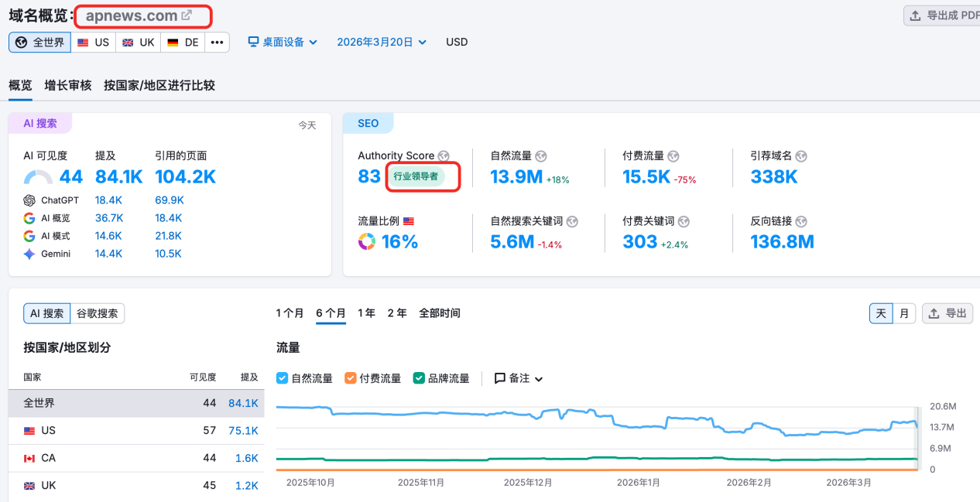Expand the 备注 notes dropdown
The height and width of the screenshot is (502, 980).
pyautogui.click(x=519, y=378)
